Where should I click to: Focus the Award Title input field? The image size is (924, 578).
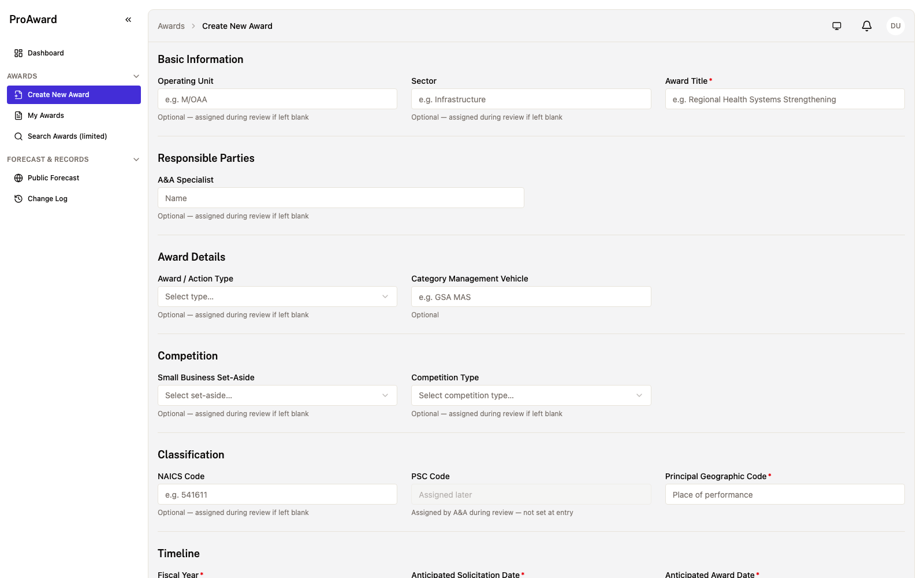[785, 99]
